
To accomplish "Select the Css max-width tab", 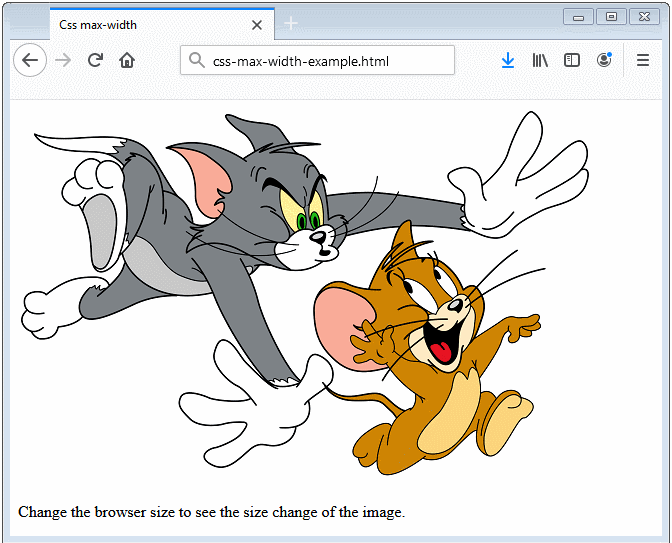I will pos(162,24).
